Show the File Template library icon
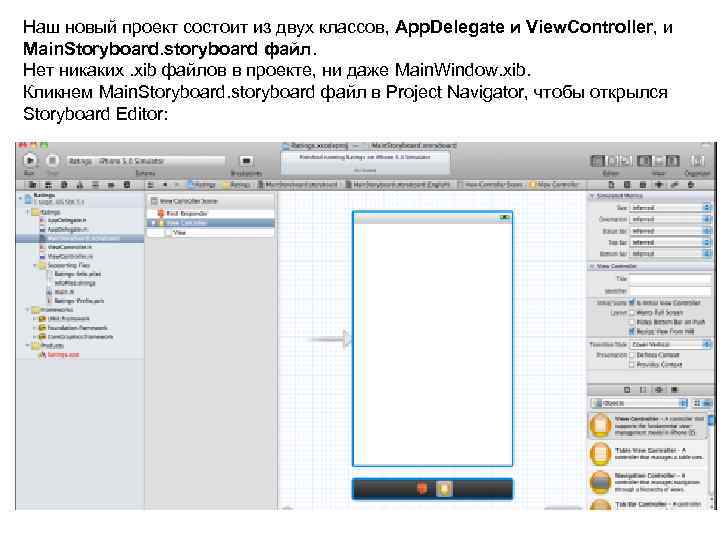720x540 pixels. pos(627,390)
